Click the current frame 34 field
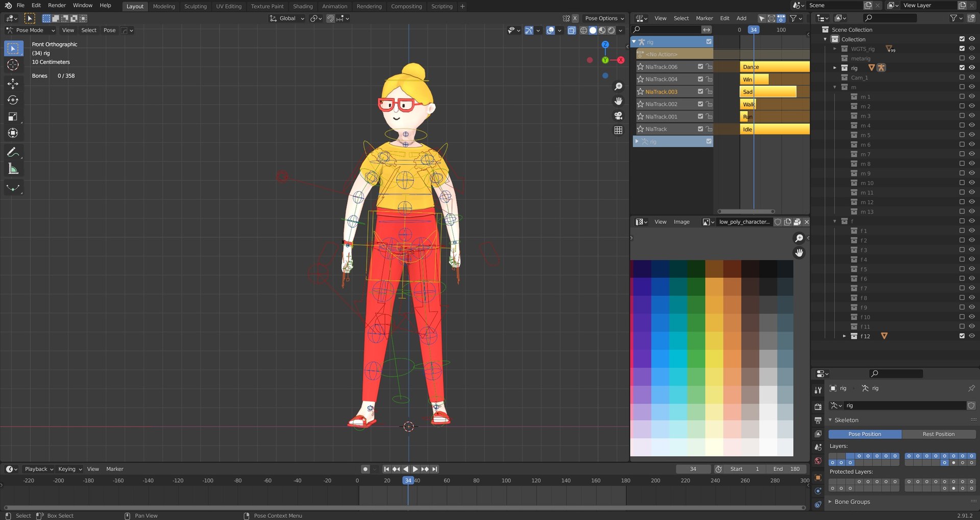980x520 pixels. (x=693, y=469)
